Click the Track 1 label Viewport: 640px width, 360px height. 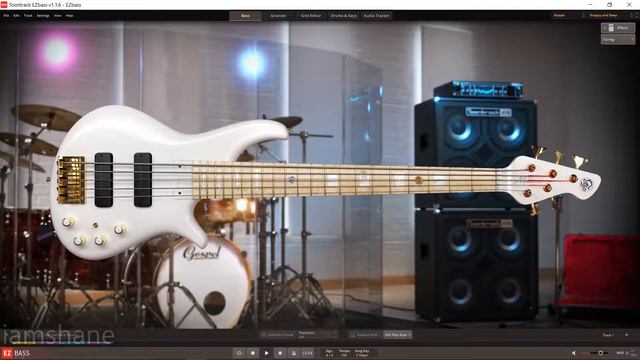pyautogui.click(x=608, y=335)
